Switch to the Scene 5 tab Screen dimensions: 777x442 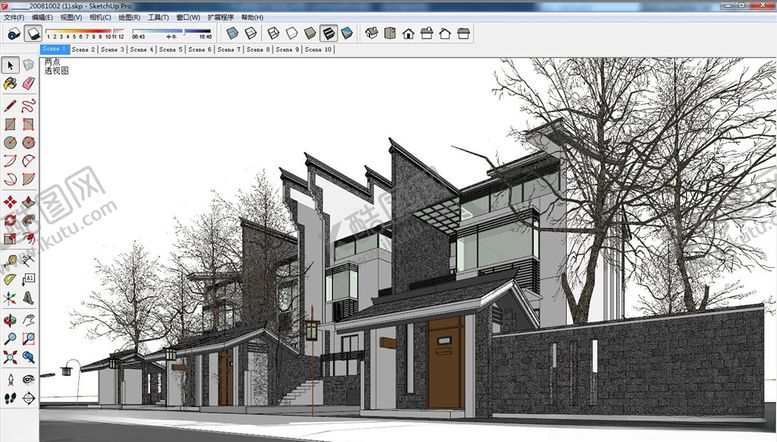[x=172, y=48]
